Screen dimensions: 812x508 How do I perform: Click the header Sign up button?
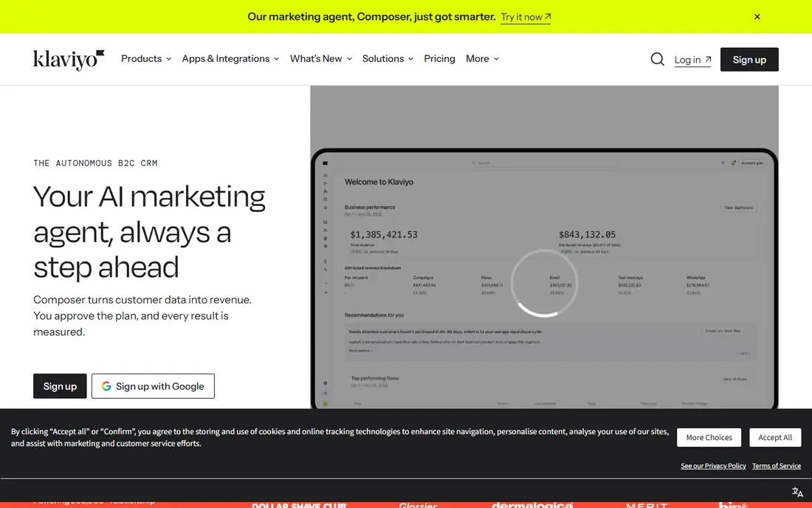[749, 60]
